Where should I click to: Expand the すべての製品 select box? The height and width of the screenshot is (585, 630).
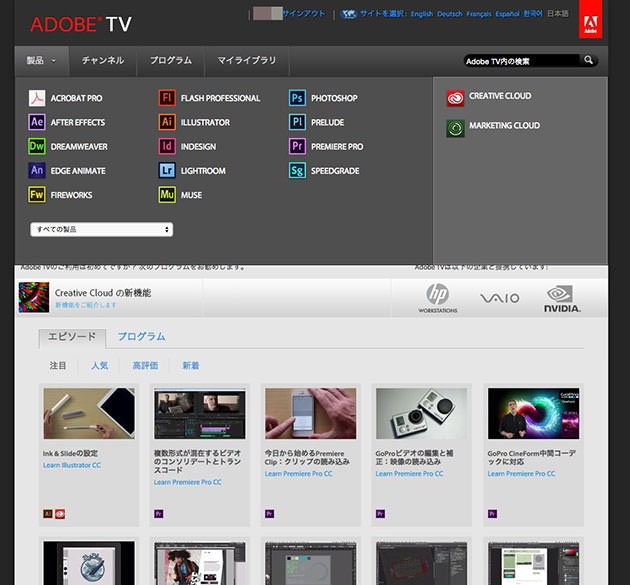(x=102, y=229)
